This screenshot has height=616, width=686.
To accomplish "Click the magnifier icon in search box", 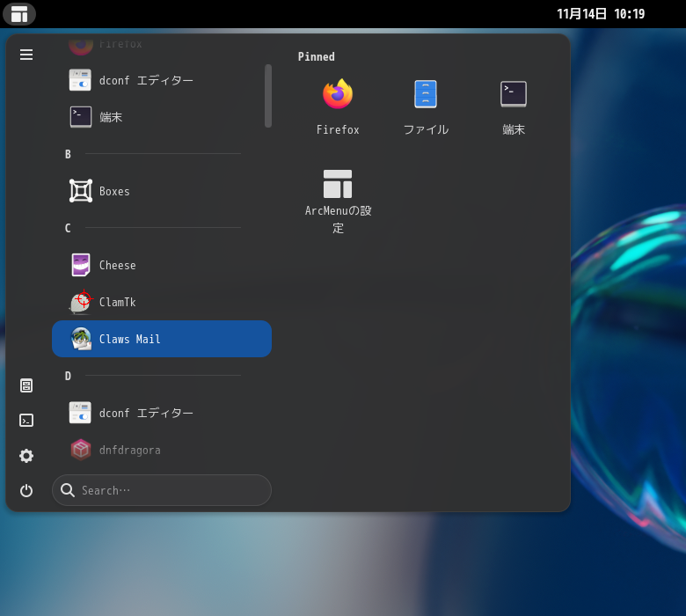I will [x=68, y=490].
